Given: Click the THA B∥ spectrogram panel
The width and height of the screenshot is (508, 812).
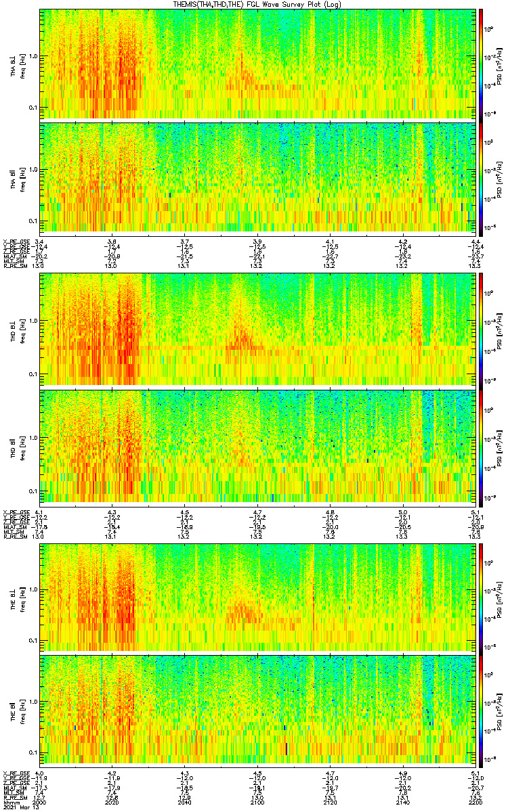Looking at the screenshot, I should [x=257, y=178].
